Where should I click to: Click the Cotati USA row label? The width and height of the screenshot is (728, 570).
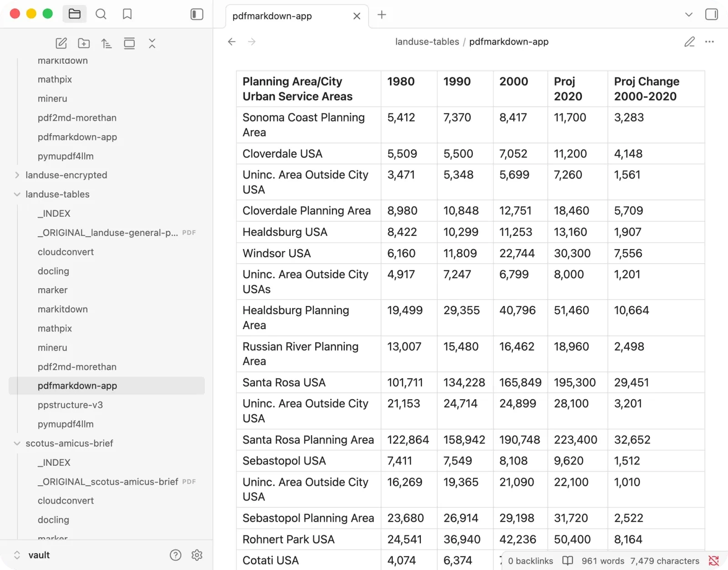[271, 560]
